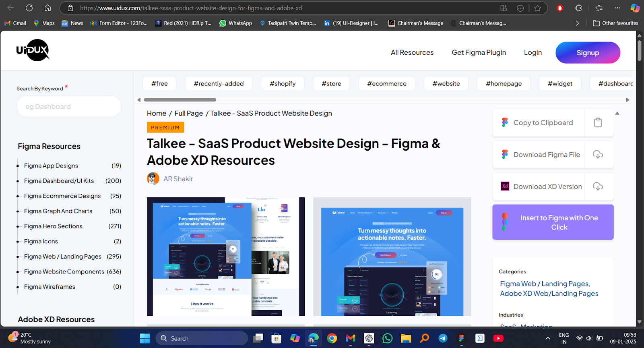
Task: Click the Signup button
Action: tap(588, 53)
